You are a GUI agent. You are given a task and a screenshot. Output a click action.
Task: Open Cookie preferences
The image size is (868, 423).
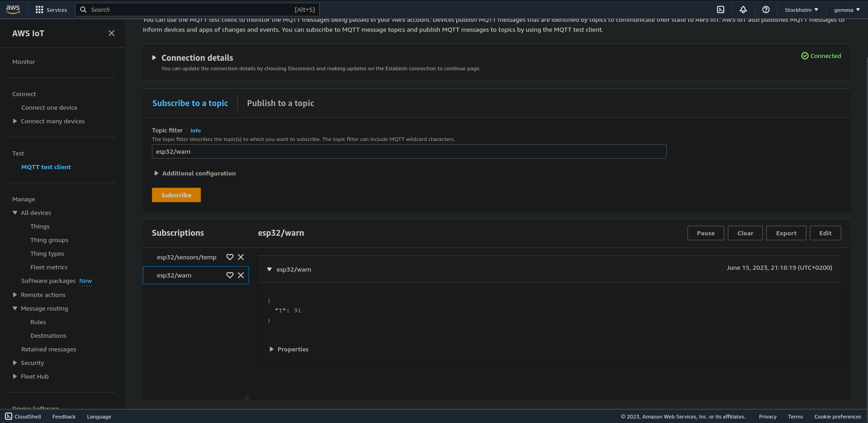click(x=838, y=417)
